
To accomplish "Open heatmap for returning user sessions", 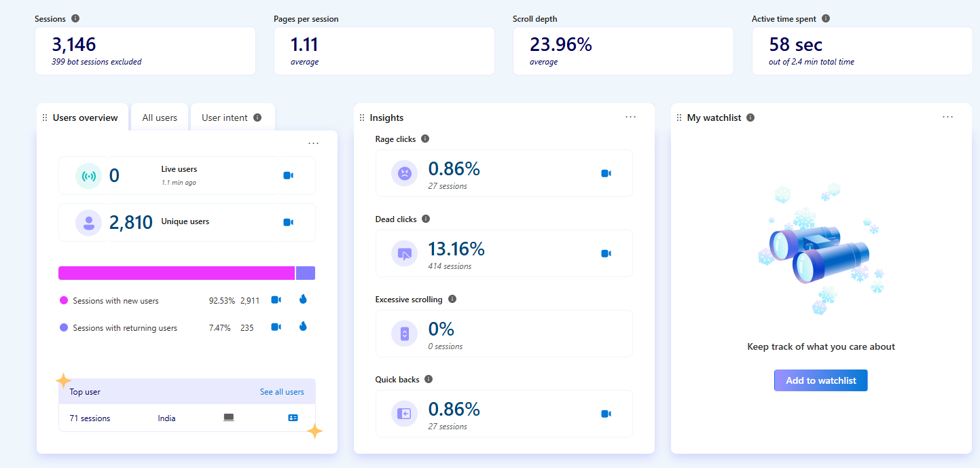I will click(303, 327).
